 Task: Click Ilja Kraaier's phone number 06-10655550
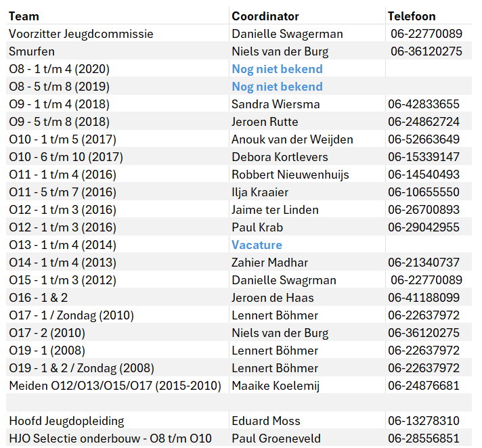[x=424, y=192]
